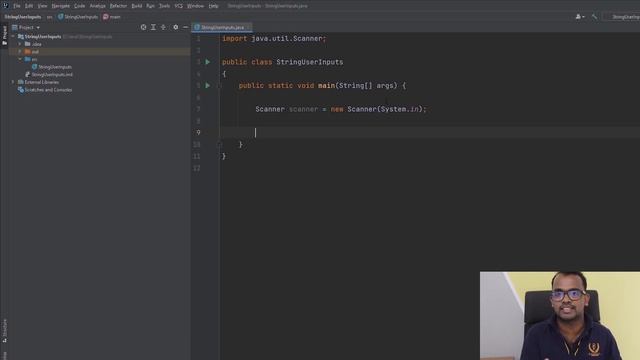Click the fold end marker on line 10
The width and height of the screenshot is (640, 360).
tap(219, 144)
